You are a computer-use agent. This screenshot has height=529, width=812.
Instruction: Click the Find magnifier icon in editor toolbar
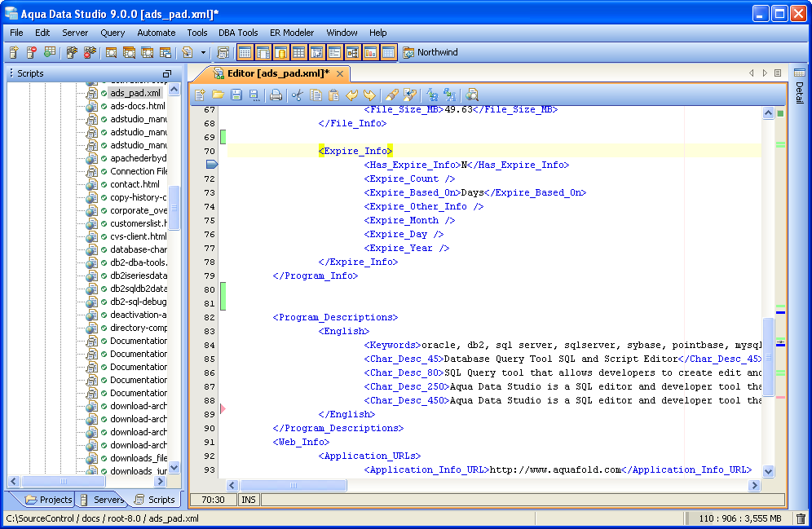[x=471, y=95]
